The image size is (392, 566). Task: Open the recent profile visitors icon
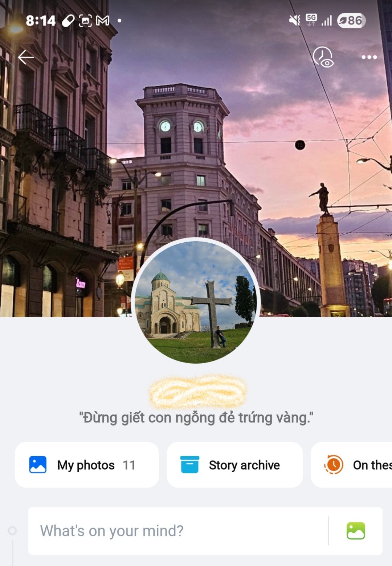(323, 57)
